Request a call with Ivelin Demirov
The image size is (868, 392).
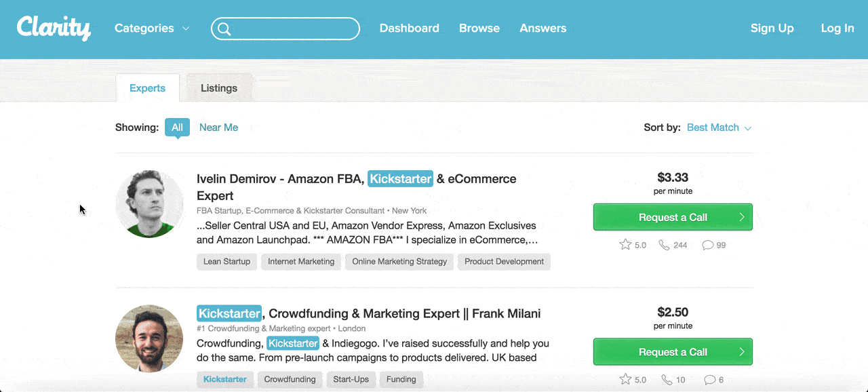(x=673, y=218)
